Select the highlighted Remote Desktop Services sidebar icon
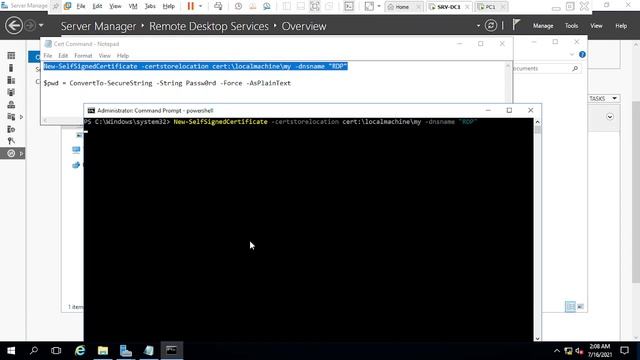 point(11,153)
